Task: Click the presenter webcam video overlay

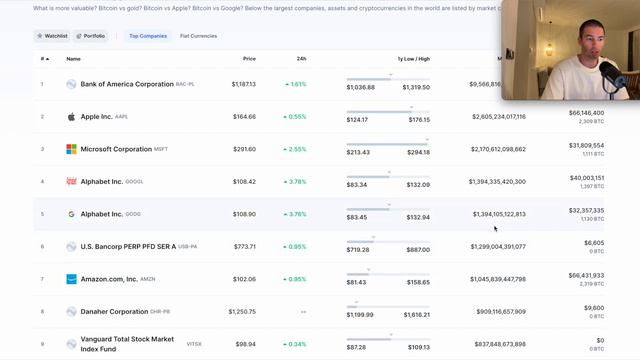Action: tap(571, 50)
